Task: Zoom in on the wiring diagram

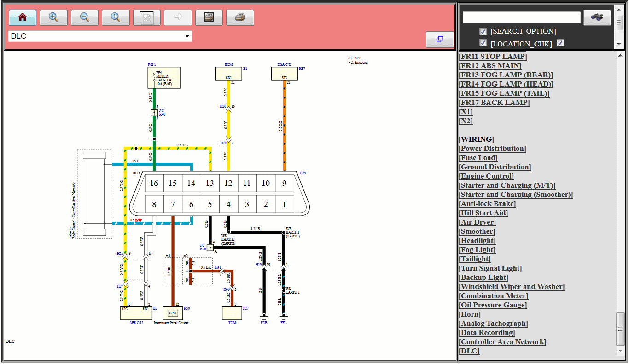Action: 53,17
